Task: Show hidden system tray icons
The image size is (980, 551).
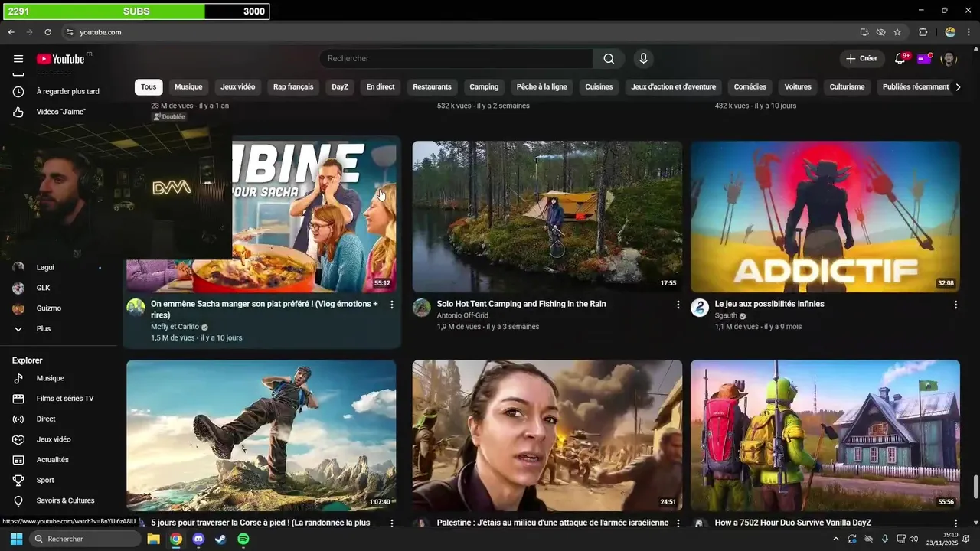Action: [x=835, y=539]
